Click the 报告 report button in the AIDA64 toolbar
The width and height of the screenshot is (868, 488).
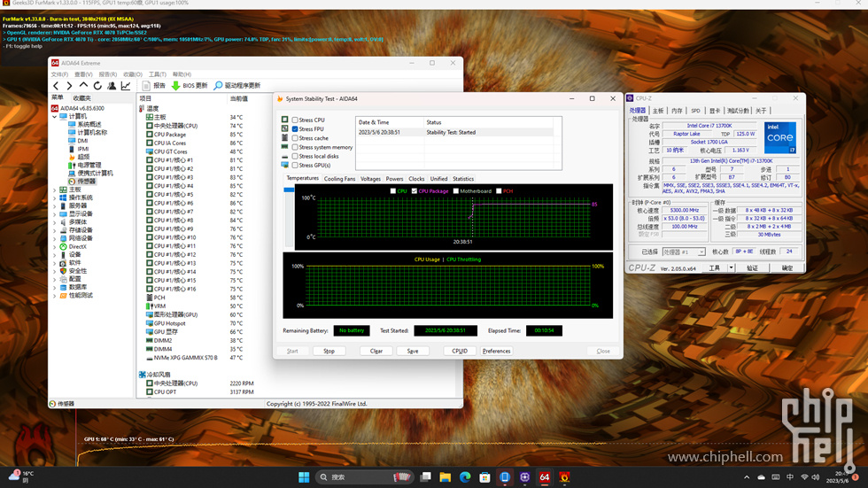pos(154,86)
